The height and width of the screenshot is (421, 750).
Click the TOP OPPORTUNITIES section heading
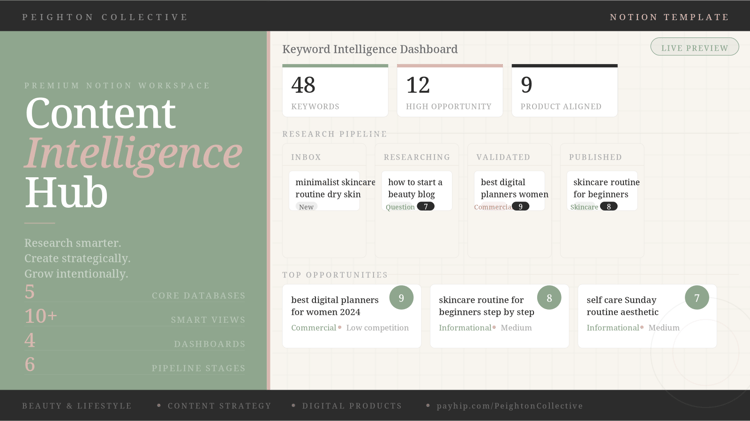(x=335, y=275)
